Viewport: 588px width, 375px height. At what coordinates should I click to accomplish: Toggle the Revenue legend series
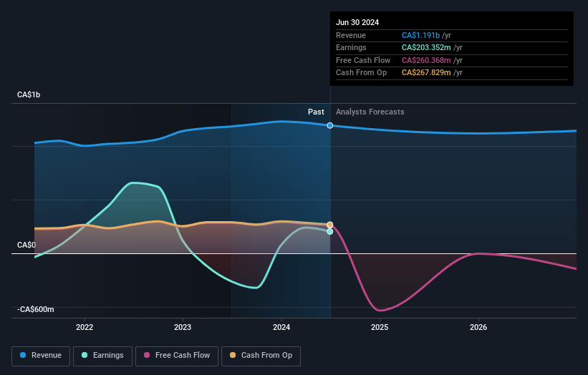[41, 356]
